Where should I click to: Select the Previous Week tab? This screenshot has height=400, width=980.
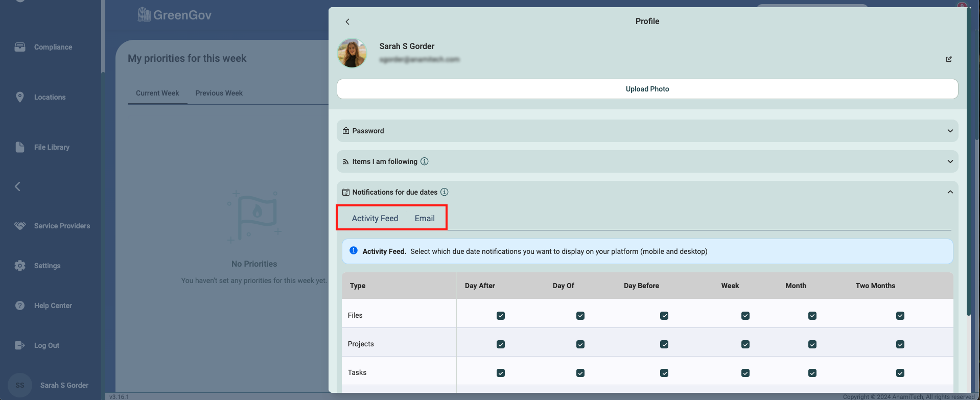(219, 93)
